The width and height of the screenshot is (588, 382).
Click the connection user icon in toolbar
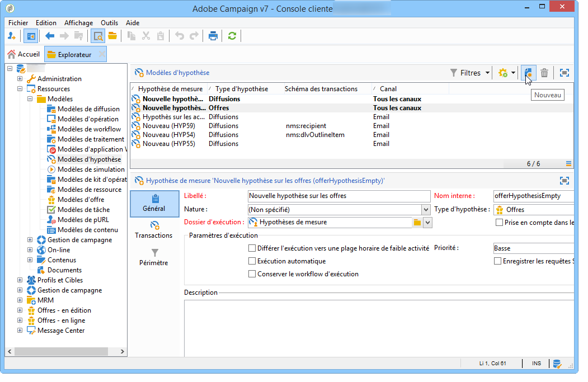pos(12,36)
